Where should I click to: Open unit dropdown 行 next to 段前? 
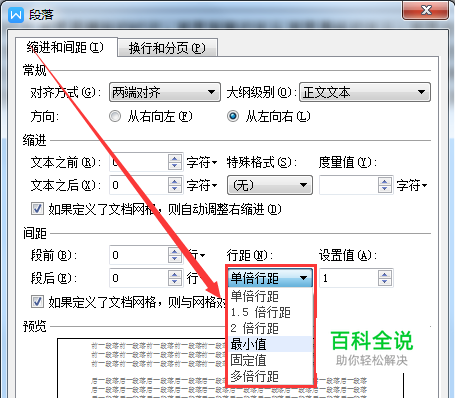pyautogui.click(x=197, y=256)
